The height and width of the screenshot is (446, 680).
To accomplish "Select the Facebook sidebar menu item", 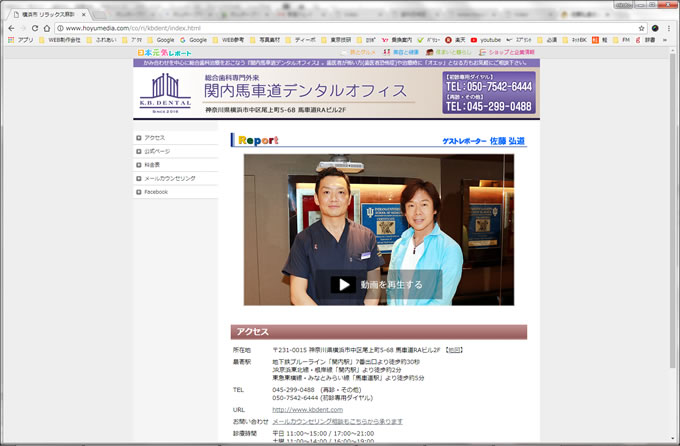I will click(x=175, y=192).
